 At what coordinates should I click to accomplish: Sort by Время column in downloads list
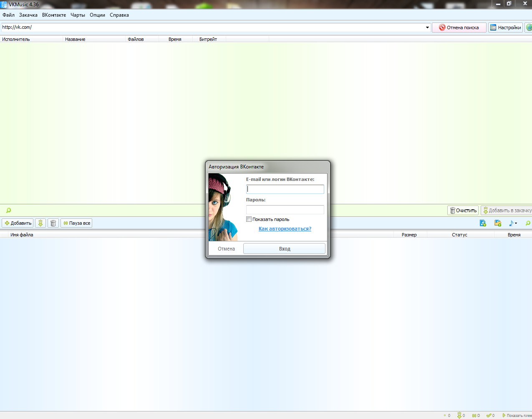coord(514,235)
